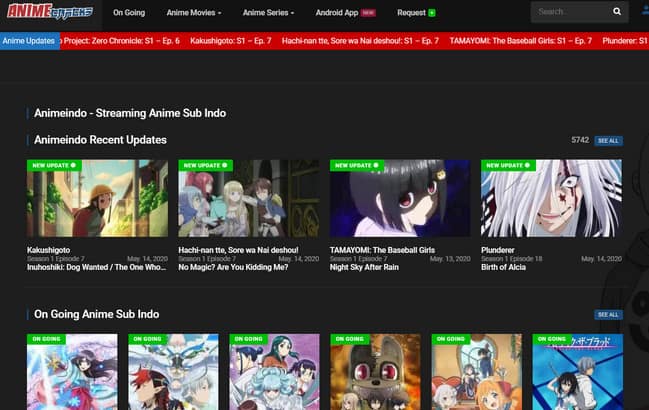Screen dimensions: 649x410
Task: Select the Anime Updates ticker tab
Action: click(29, 41)
